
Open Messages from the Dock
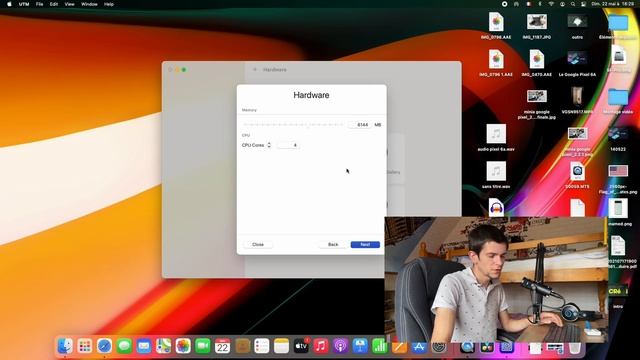(x=124, y=346)
